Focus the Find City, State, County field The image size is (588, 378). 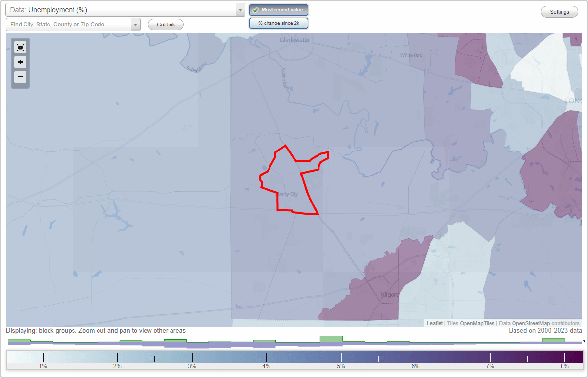tap(69, 25)
